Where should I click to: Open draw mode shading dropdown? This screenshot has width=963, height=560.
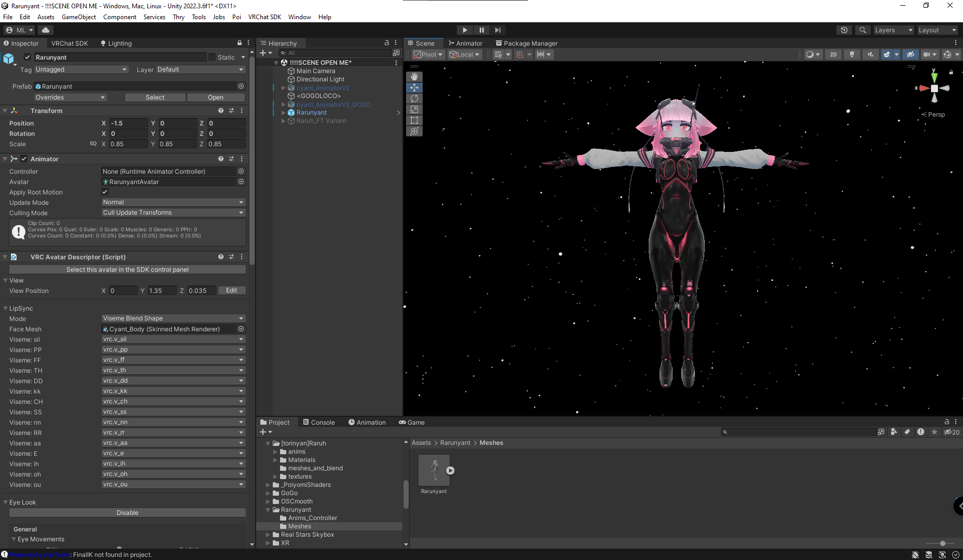point(813,54)
